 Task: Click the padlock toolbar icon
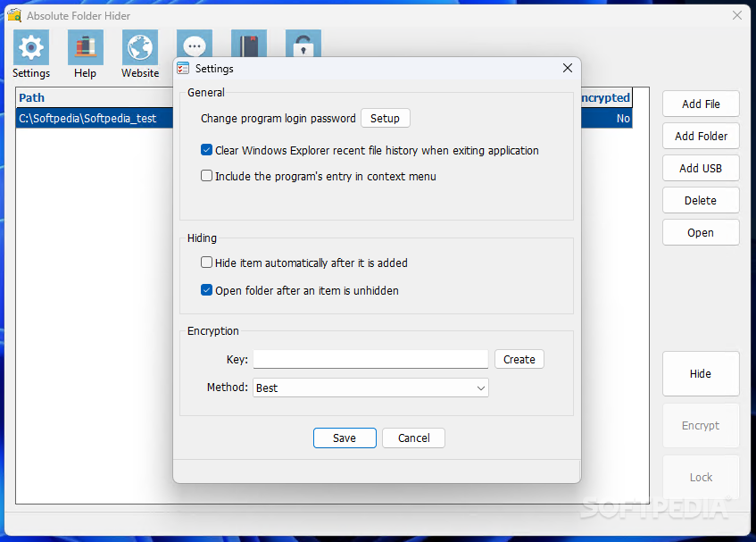click(303, 44)
